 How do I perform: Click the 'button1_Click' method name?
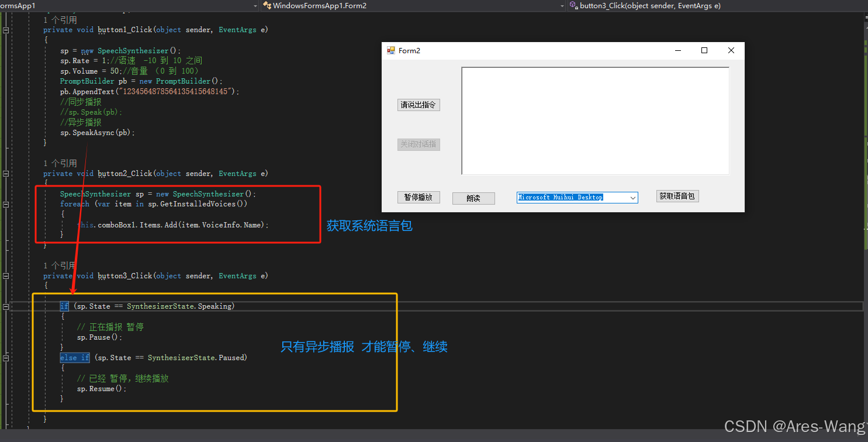125,30
